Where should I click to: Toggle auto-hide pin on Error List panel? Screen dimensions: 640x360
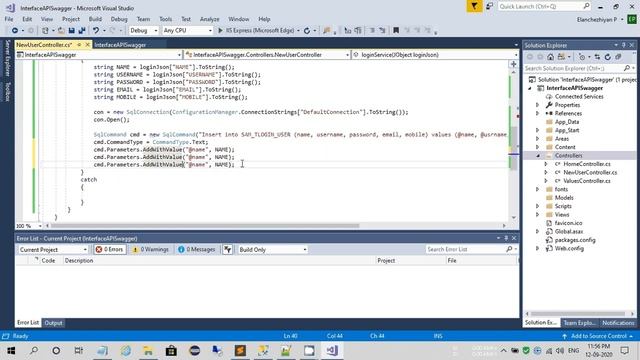506,238
